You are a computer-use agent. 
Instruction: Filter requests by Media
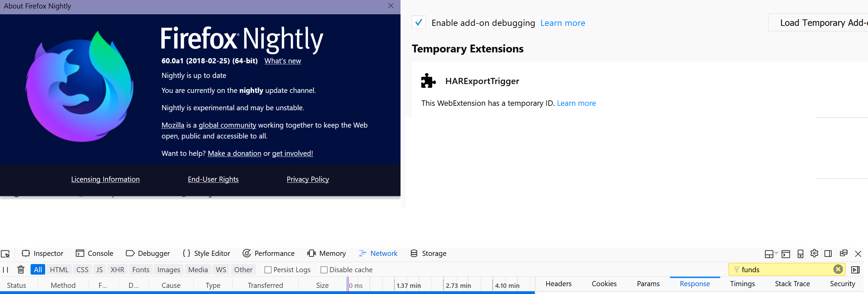click(198, 269)
